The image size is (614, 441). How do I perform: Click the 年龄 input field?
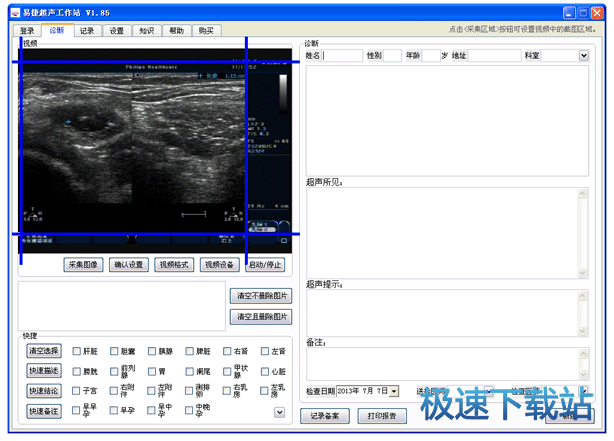(431, 56)
